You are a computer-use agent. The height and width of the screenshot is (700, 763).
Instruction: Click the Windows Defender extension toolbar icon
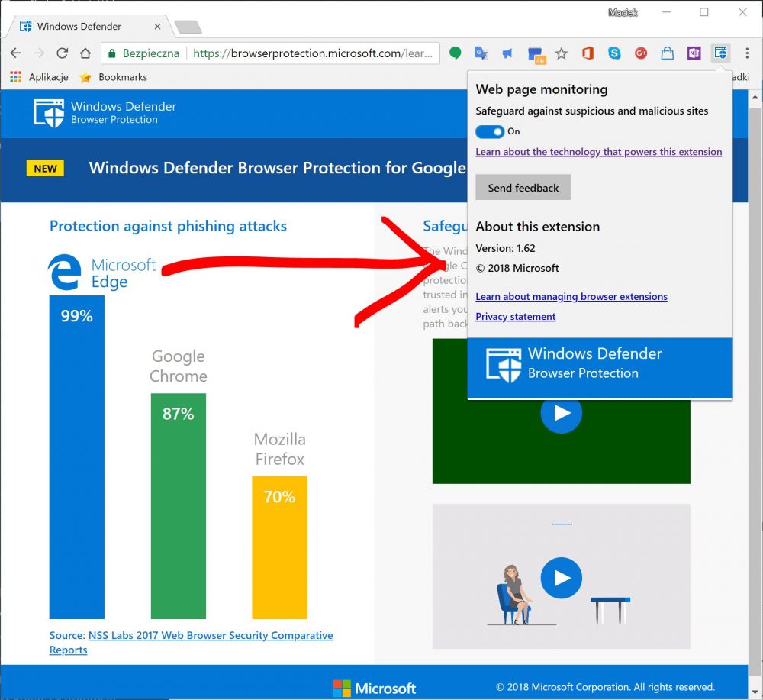(720, 53)
